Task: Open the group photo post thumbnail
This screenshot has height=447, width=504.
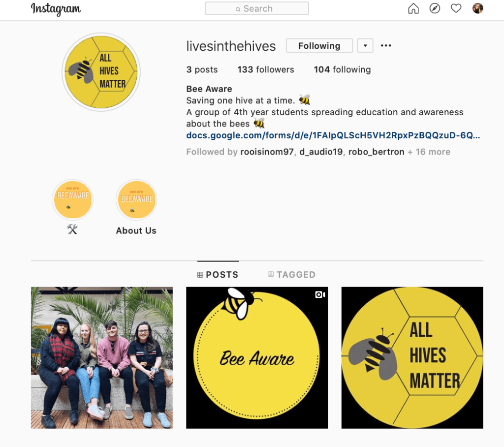Action: coord(101,357)
